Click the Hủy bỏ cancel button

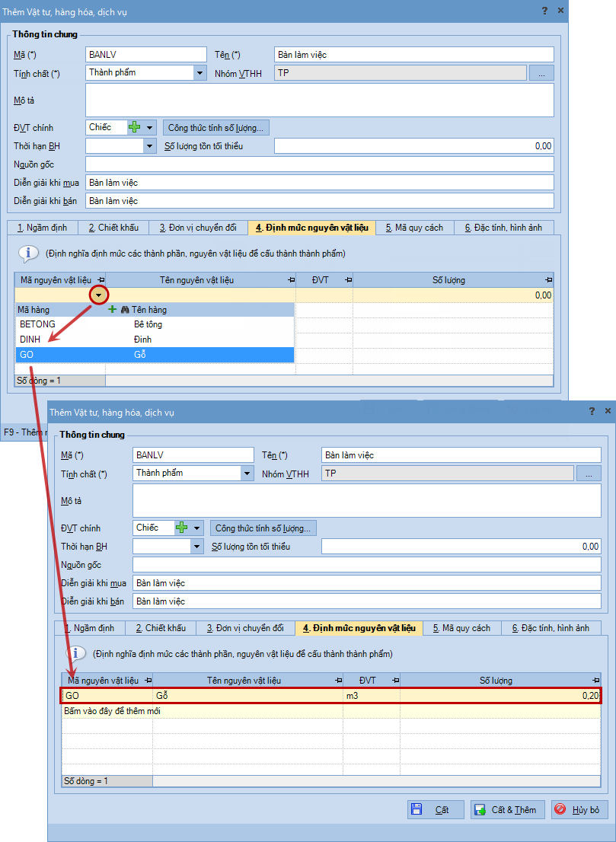point(579,810)
